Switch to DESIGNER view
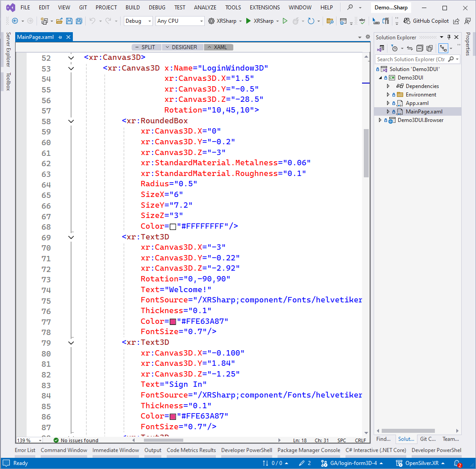476x469 pixels. click(x=182, y=47)
